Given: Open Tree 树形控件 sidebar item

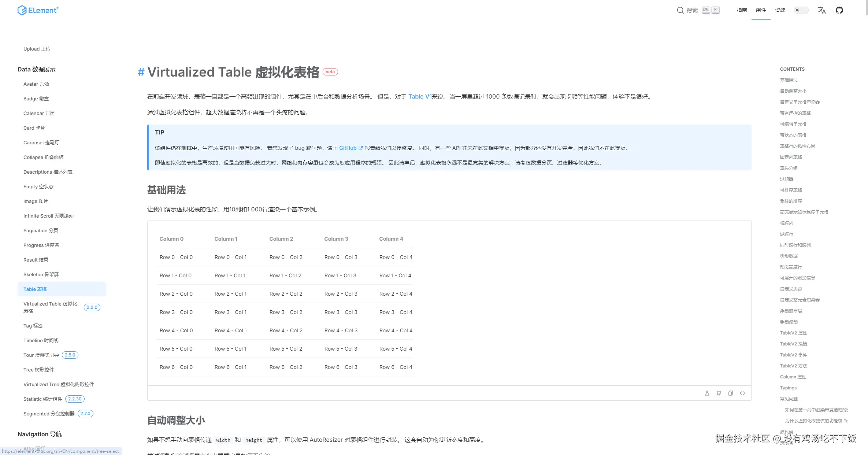Looking at the screenshot, I should click(38, 370).
